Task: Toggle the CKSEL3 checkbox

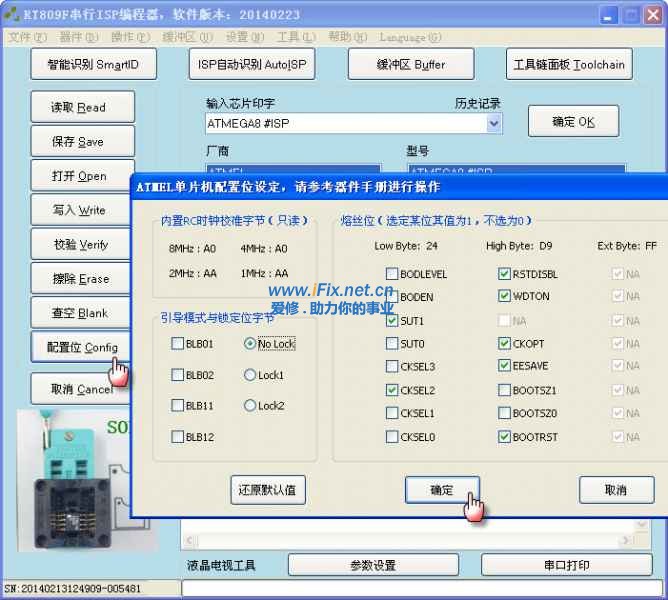Action: [x=392, y=367]
